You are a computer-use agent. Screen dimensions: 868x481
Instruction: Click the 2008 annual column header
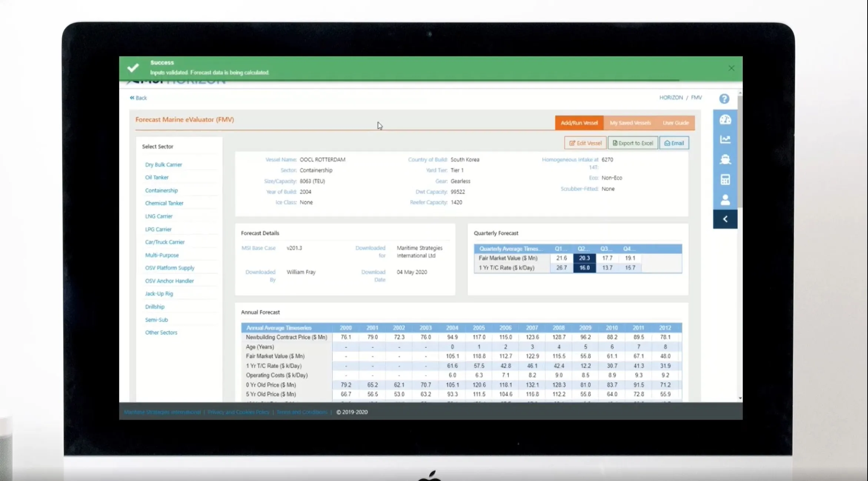pos(559,328)
